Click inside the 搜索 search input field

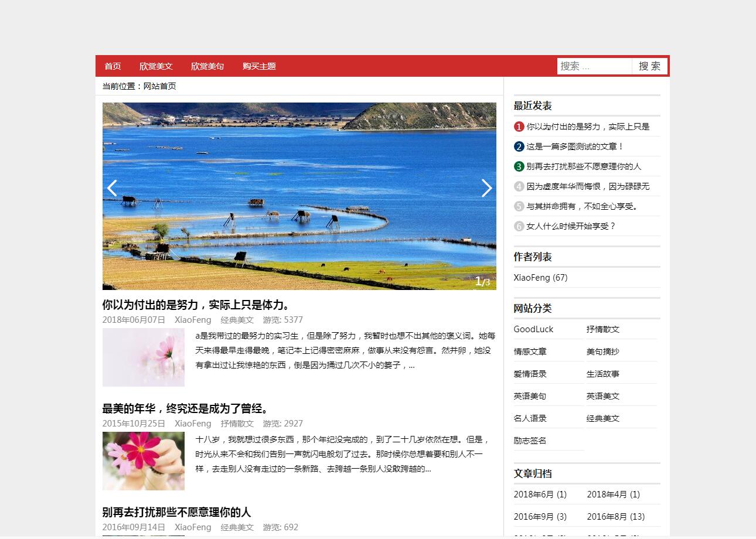pyautogui.click(x=592, y=66)
